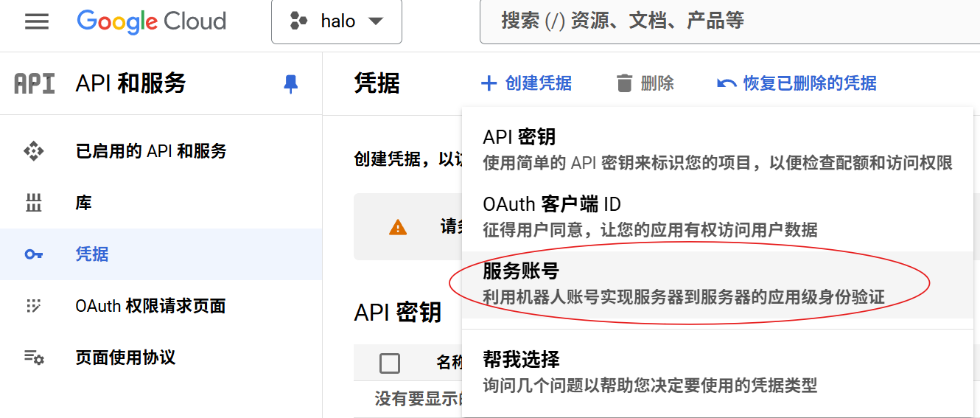Click the trash can delete icon

(x=625, y=83)
